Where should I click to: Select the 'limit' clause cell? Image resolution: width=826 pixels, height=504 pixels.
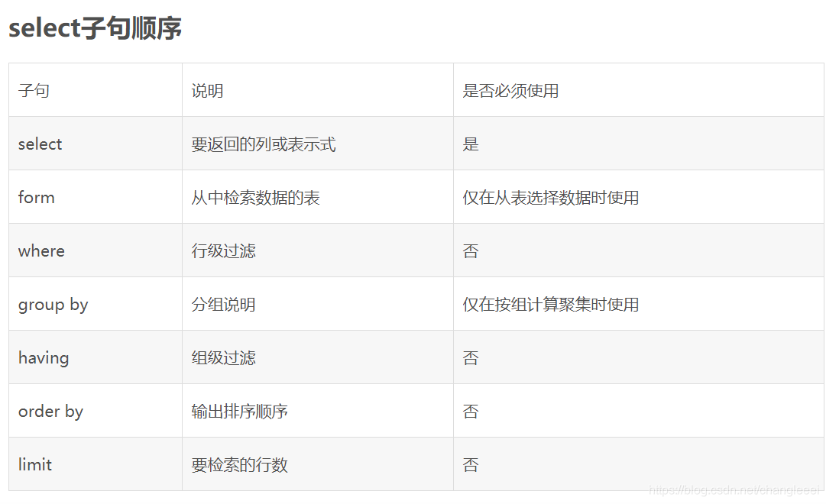click(96, 464)
